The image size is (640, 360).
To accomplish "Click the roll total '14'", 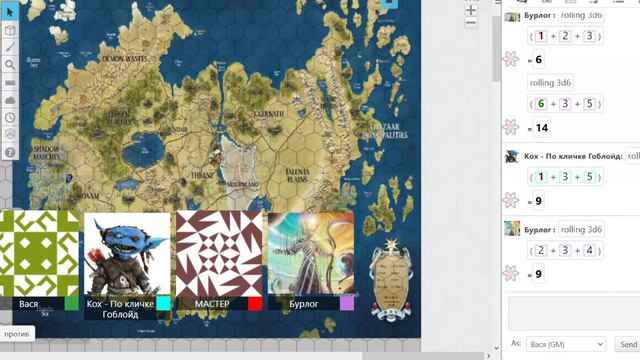I will point(542,128).
